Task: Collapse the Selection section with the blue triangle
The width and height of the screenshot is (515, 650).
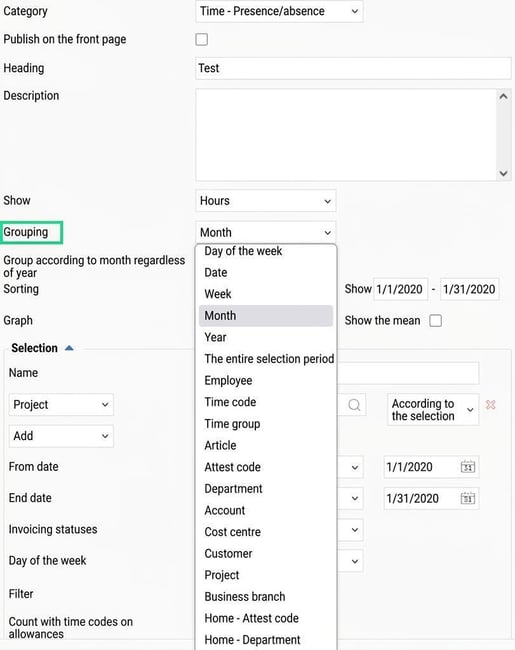Action: tap(69, 348)
